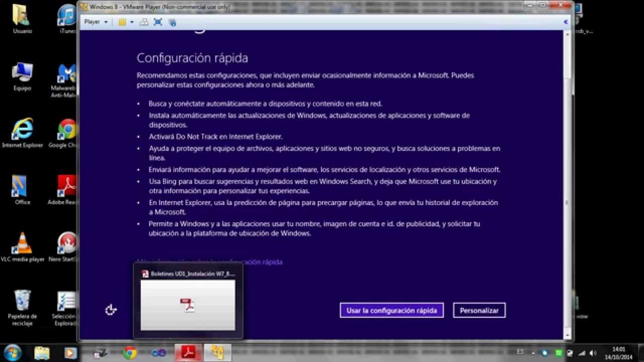The height and width of the screenshot is (362, 644).
Task: Open Papelera de reciclaje desktop icon
Action: point(22,308)
